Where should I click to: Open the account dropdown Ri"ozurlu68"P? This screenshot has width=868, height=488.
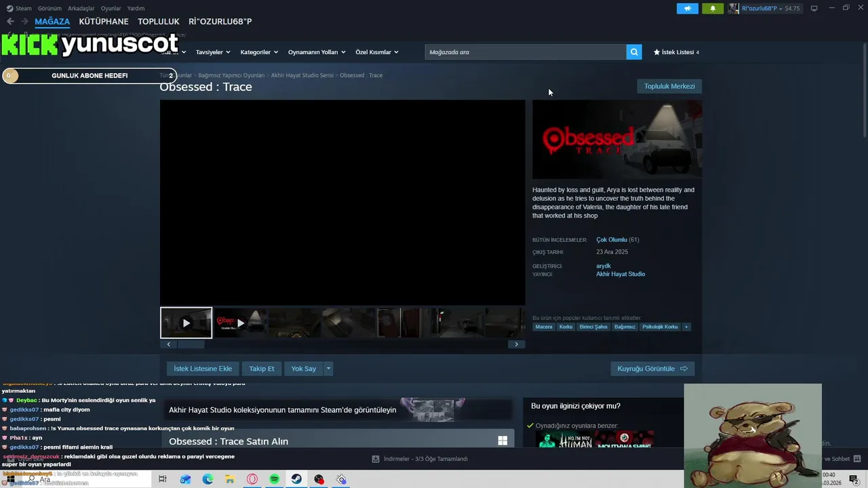click(762, 8)
